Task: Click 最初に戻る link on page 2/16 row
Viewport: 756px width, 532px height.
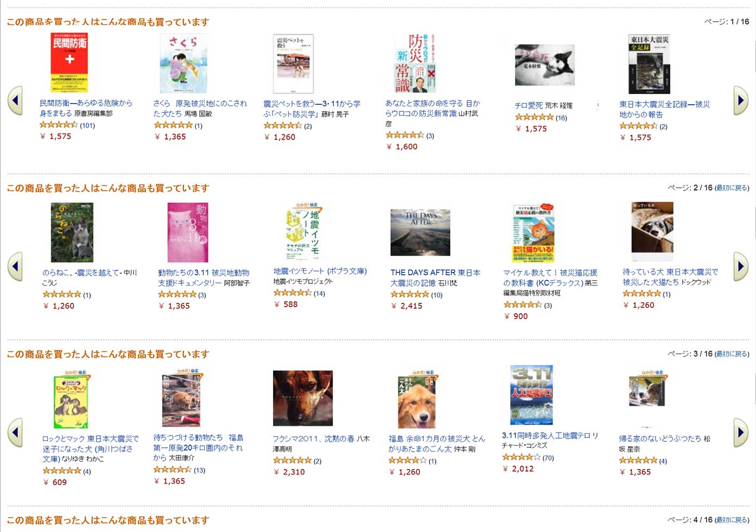Action: (x=732, y=188)
